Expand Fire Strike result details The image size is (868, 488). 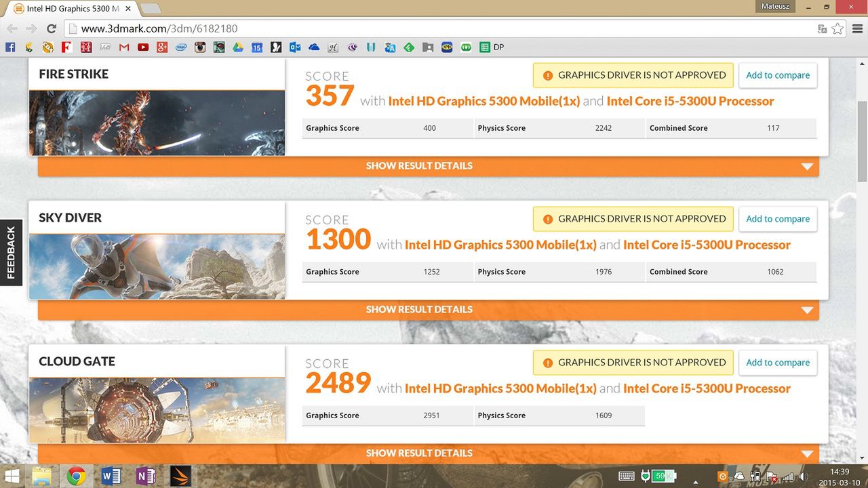418,166
